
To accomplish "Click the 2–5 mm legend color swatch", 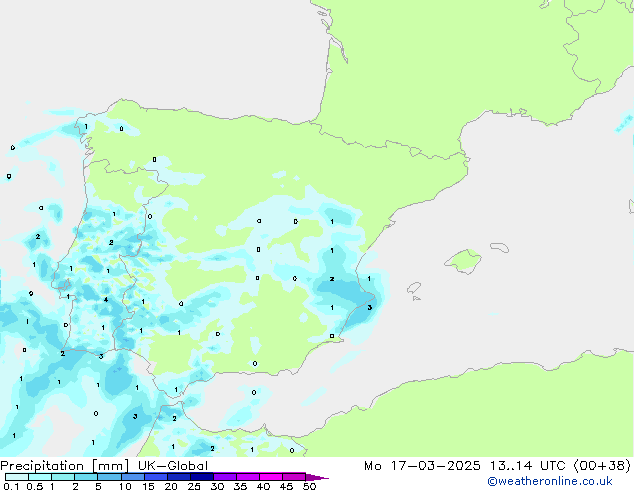I will pyautogui.click(x=86, y=477).
